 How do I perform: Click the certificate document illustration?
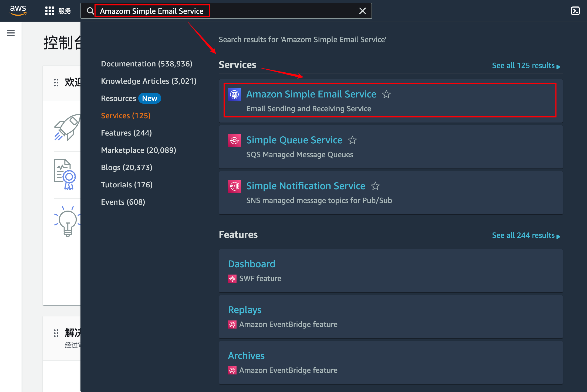pyautogui.click(x=65, y=174)
